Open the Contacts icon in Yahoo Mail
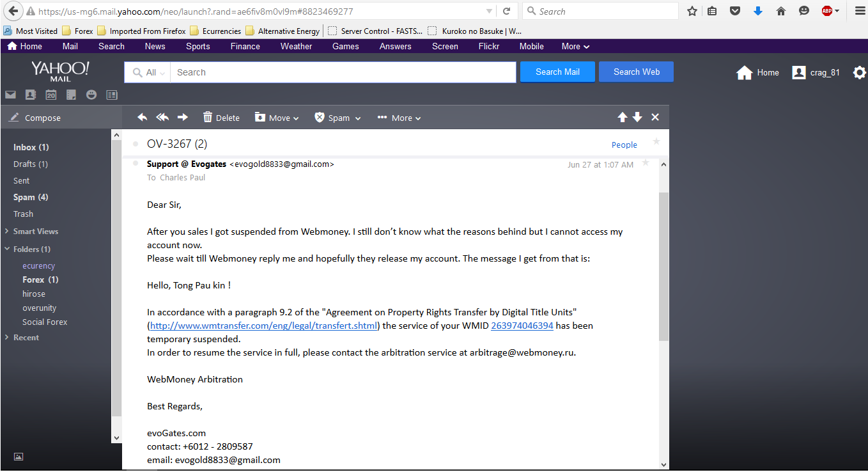This screenshot has width=868, height=472. (x=30, y=95)
